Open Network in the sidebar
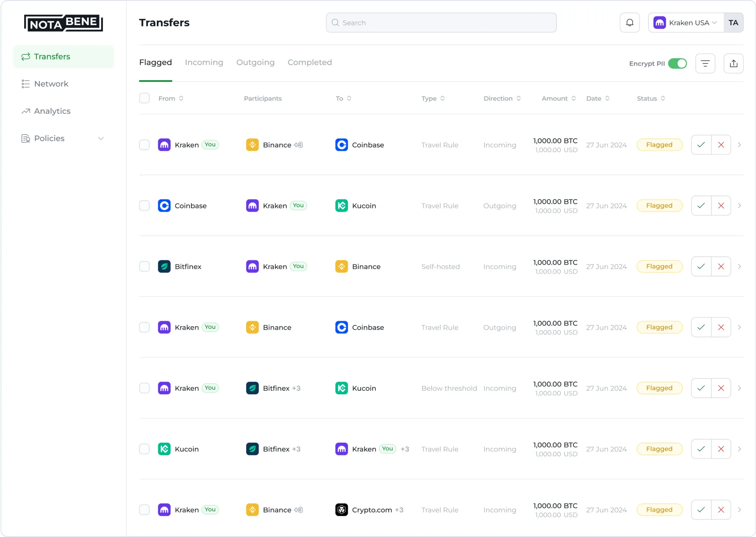 click(64, 84)
